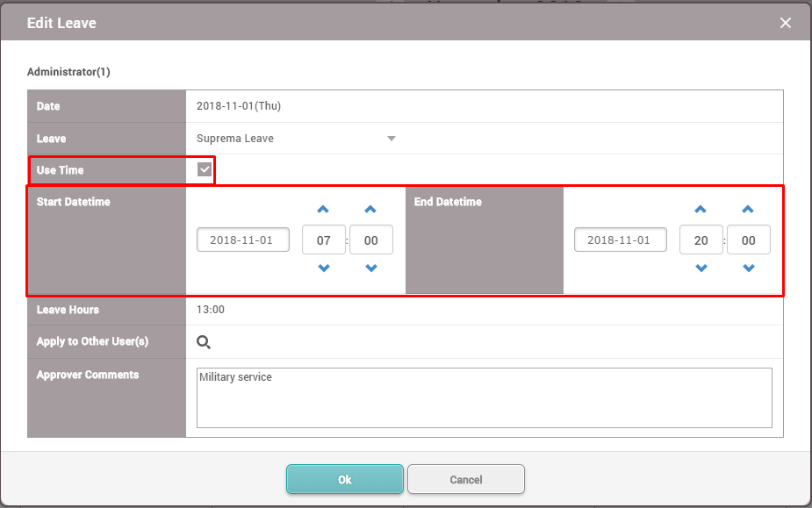
Task: Cancel the leave edit
Action: pos(466,479)
